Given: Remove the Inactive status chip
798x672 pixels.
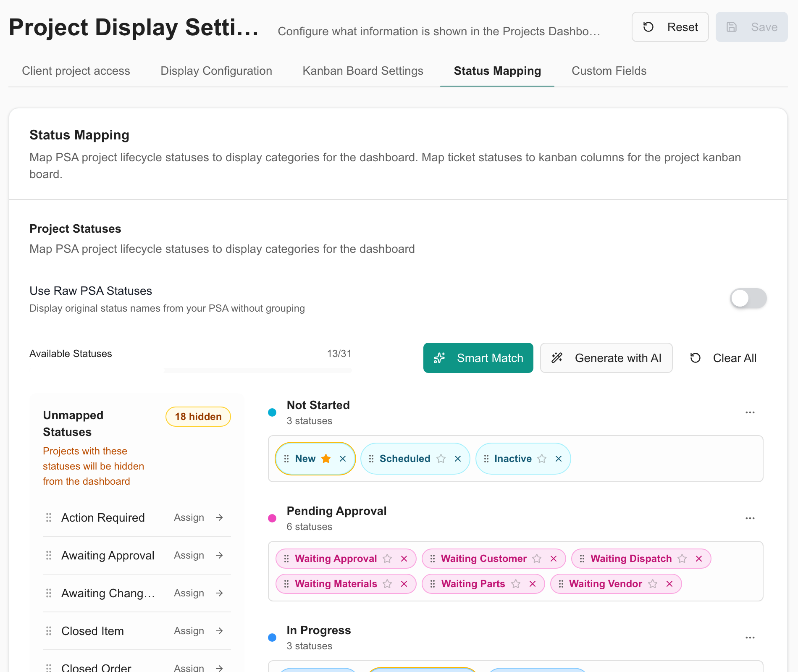Looking at the screenshot, I should 559,459.
